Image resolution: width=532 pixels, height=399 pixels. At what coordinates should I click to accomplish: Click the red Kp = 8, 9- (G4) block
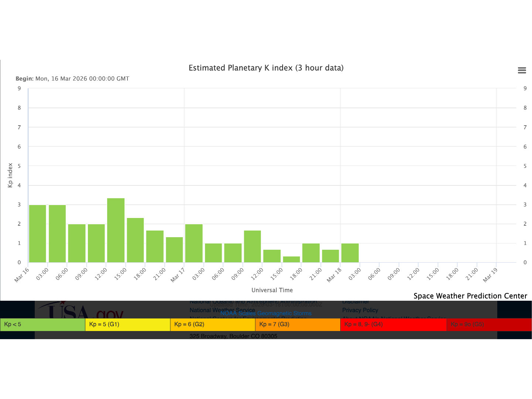coord(393,324)
